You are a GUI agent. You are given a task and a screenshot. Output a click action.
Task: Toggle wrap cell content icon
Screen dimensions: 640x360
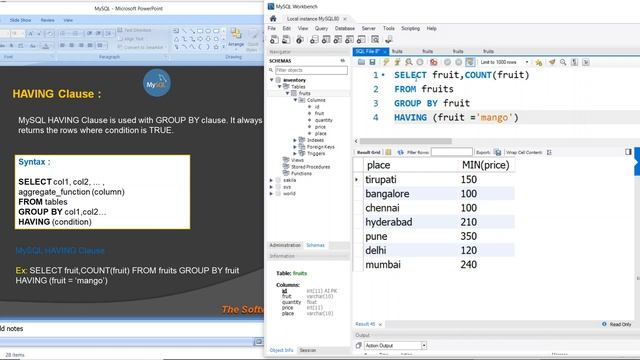coord(549,152)
